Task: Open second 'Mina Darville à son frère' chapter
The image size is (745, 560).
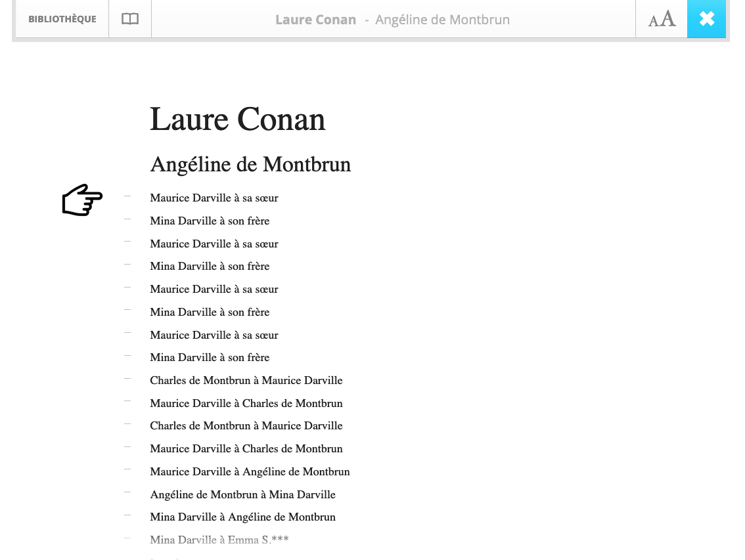Action: coord(210,267)
